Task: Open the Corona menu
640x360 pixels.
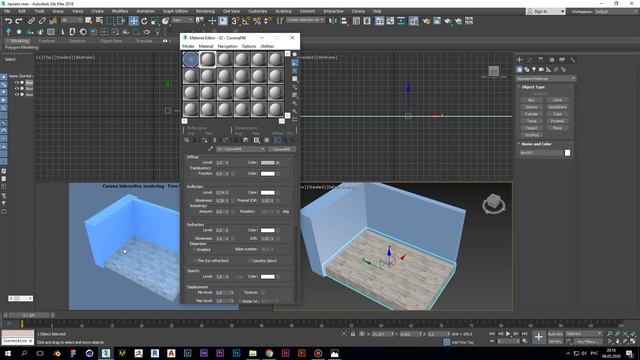Action: click(358, 11)
